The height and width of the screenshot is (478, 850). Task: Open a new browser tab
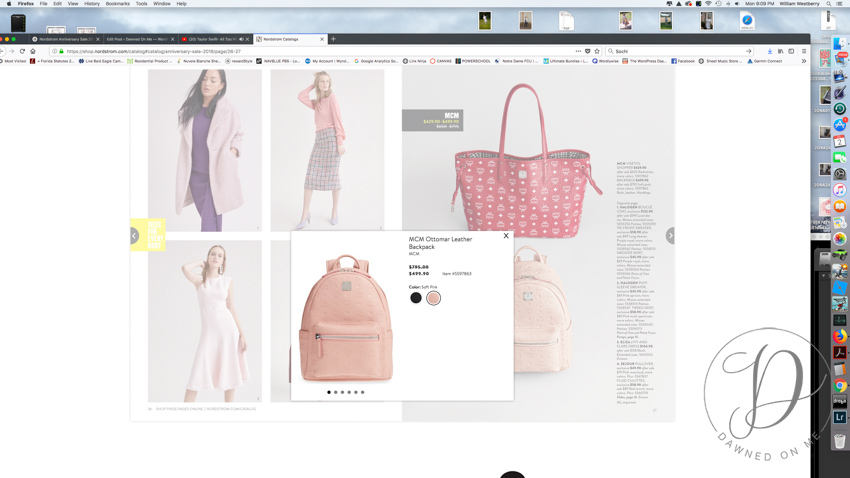click(333, 39)
